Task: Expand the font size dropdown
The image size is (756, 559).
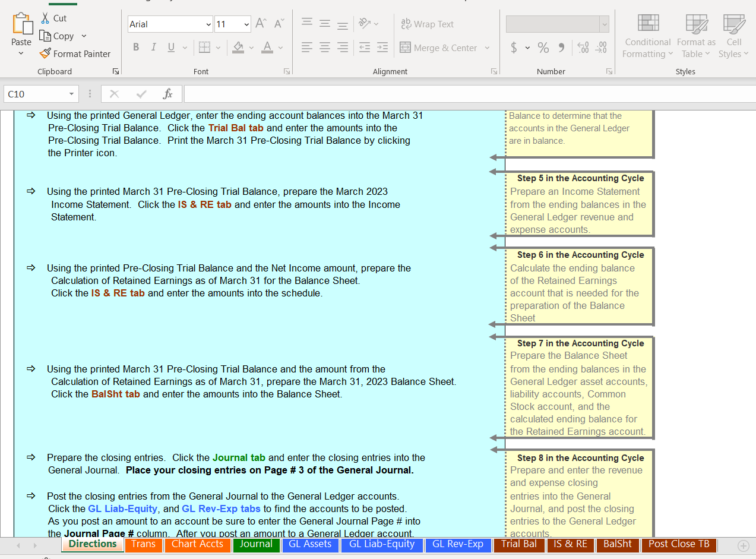Action: pos(246,24)
